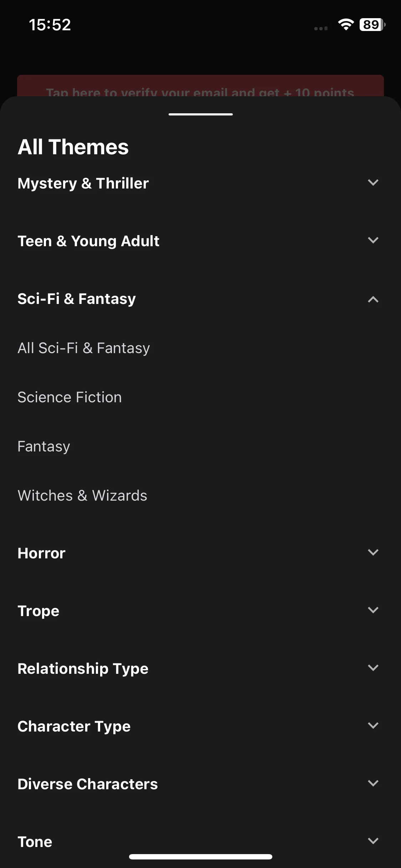401x868 pixels.
Task: Tap the Diverse Characters title
Action: (88, 784)
